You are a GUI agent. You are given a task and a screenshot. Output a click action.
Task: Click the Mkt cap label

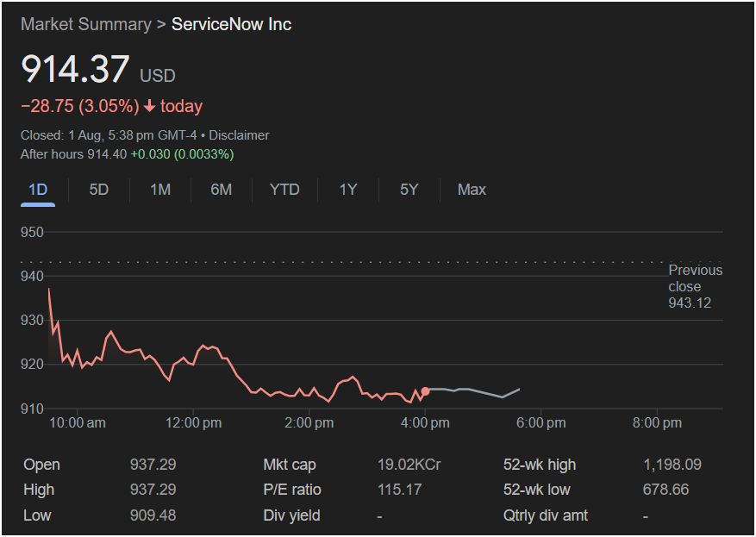[290, 465]
